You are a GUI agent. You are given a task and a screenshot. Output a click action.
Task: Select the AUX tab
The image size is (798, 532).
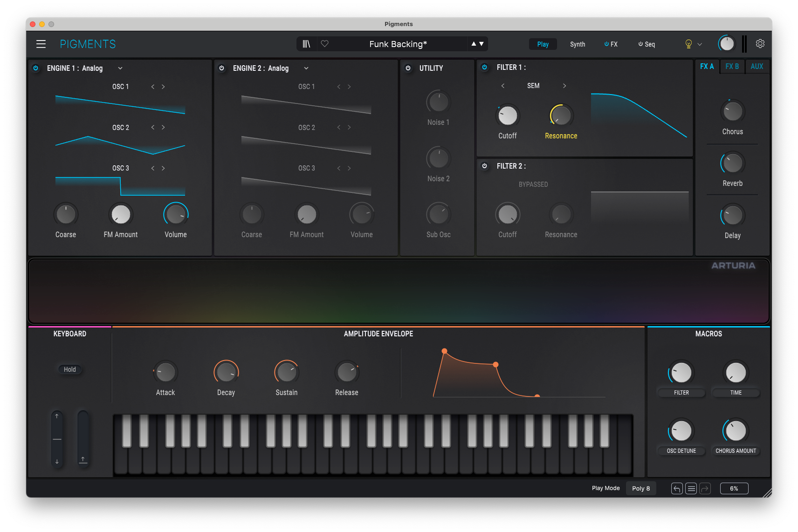757,67
